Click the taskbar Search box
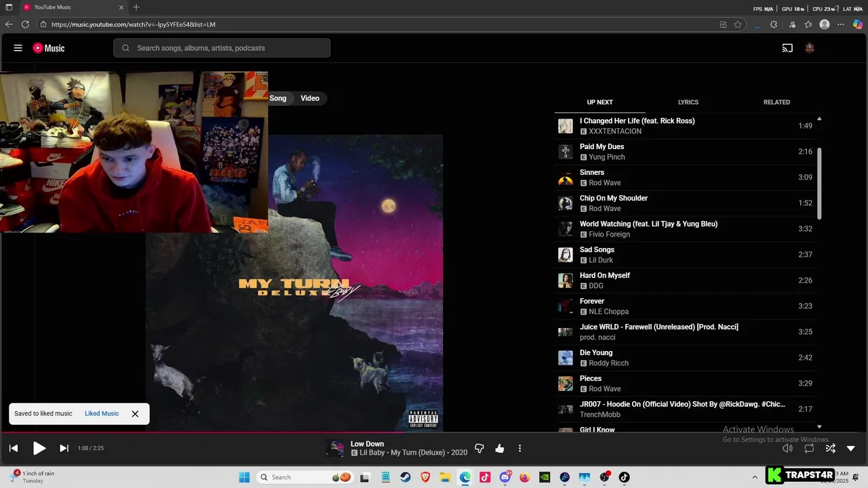The width and height of the screenshot is (868, 488). 305,477
